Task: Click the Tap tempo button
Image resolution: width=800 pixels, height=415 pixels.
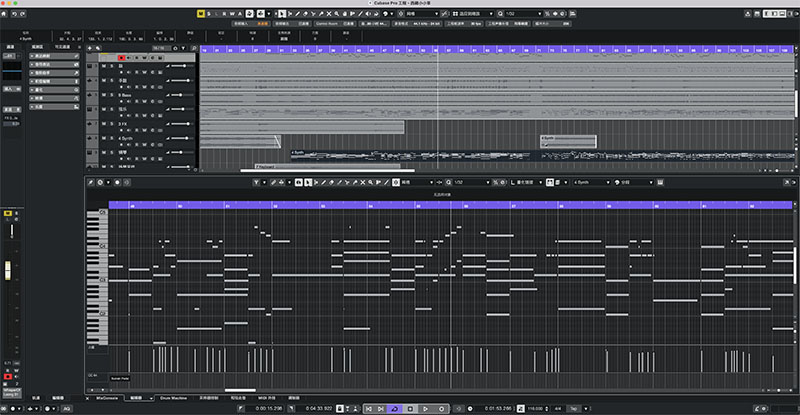Action: (x=574, y=409)
